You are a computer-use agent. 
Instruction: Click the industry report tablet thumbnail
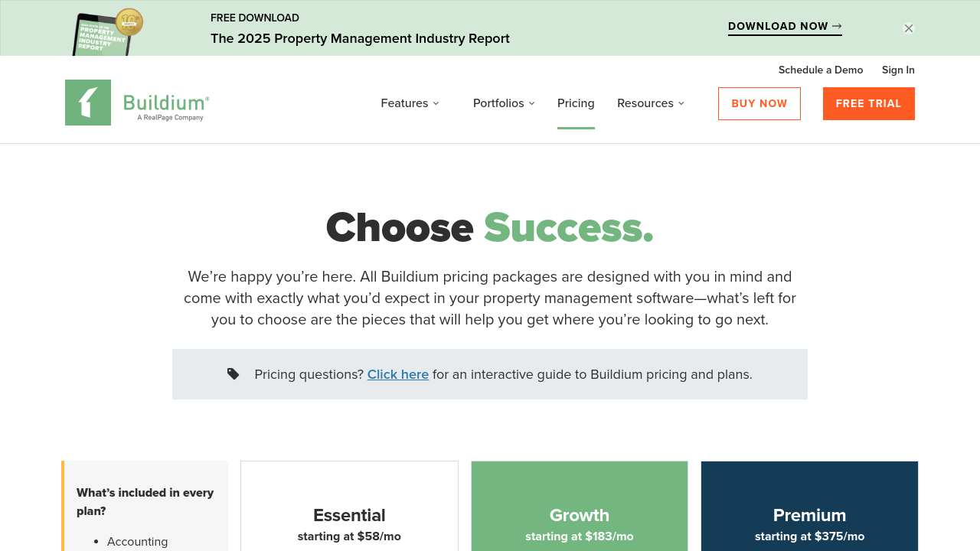click(x=106, y=32)
